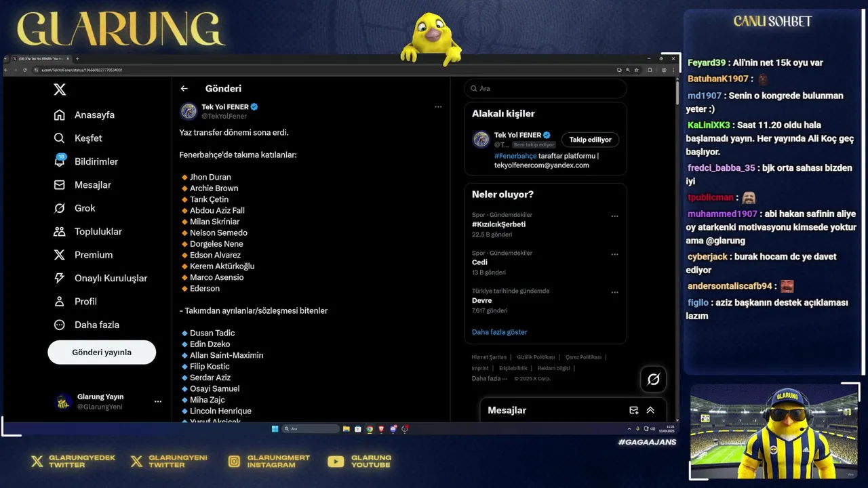868x488 pixels.
Task: Open File Explorer from taskbar
Action: pyautogui.click(x=347, y=429)
